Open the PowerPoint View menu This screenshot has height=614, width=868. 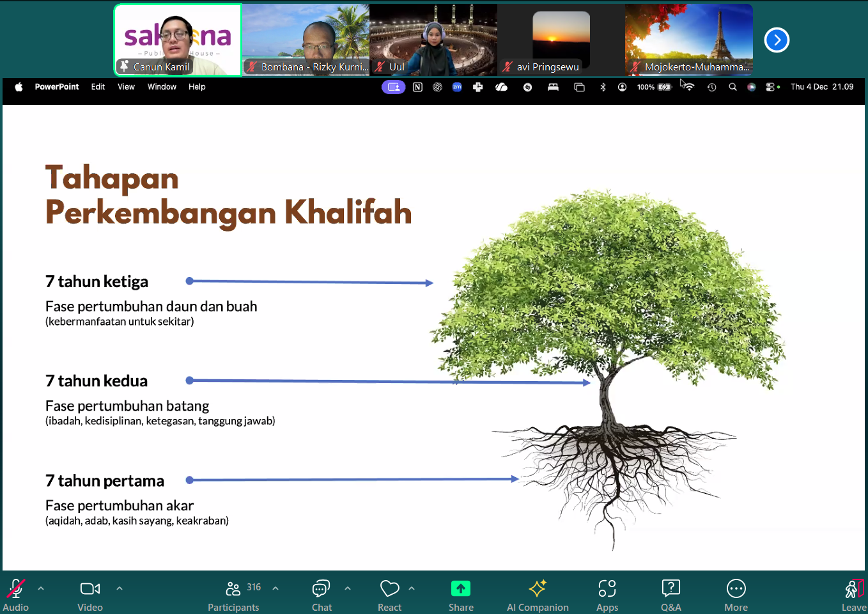pos(126,86)
